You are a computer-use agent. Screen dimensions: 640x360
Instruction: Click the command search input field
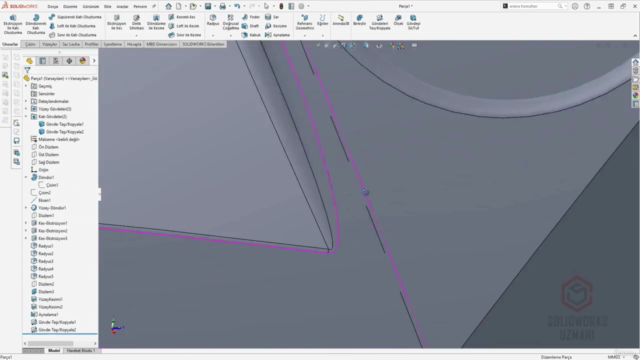(x=535, y=6)
